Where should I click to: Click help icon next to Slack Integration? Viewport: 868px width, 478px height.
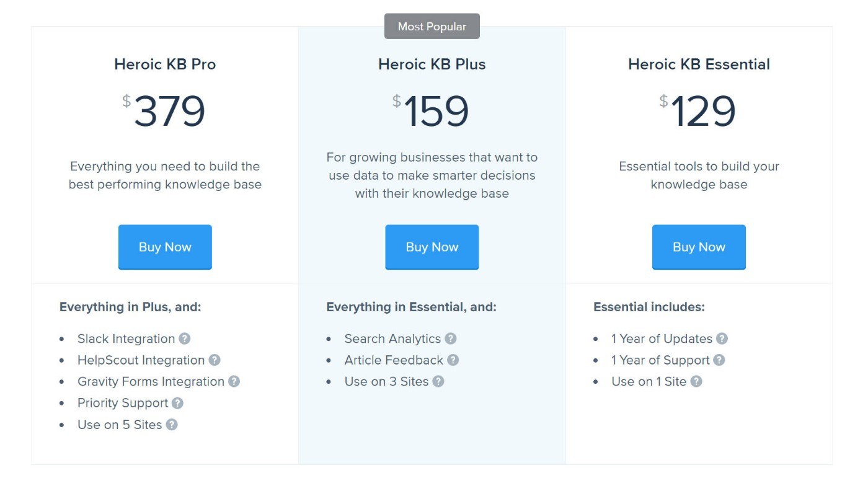(x=185, y=339)
